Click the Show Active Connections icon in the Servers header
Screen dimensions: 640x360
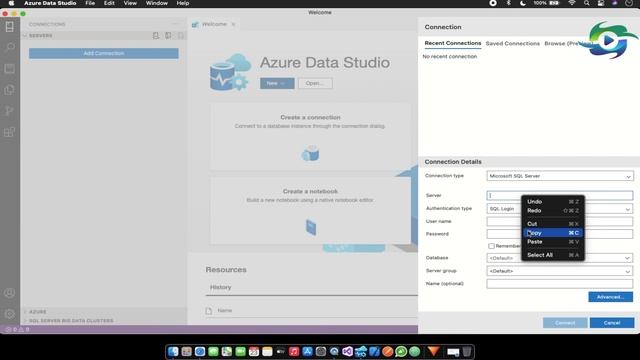[180, 36]
